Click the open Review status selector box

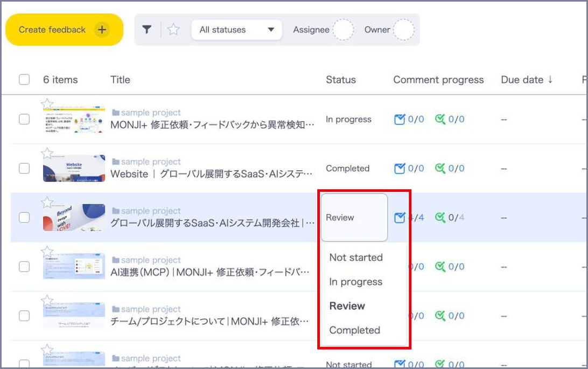[354, 218]
